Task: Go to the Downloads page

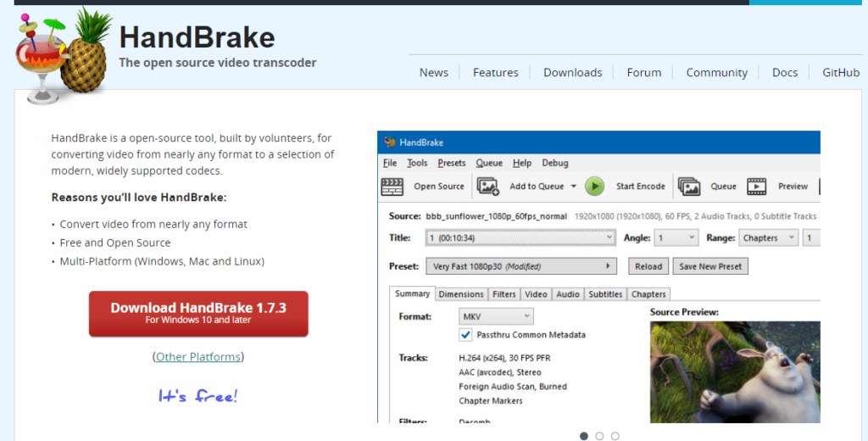Action: tap(572, 73)
